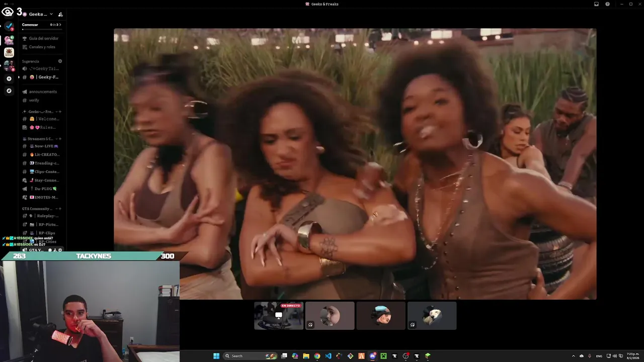644x362 pixels.
Task: Open the clock and date flyout
Action: point(633,356)
